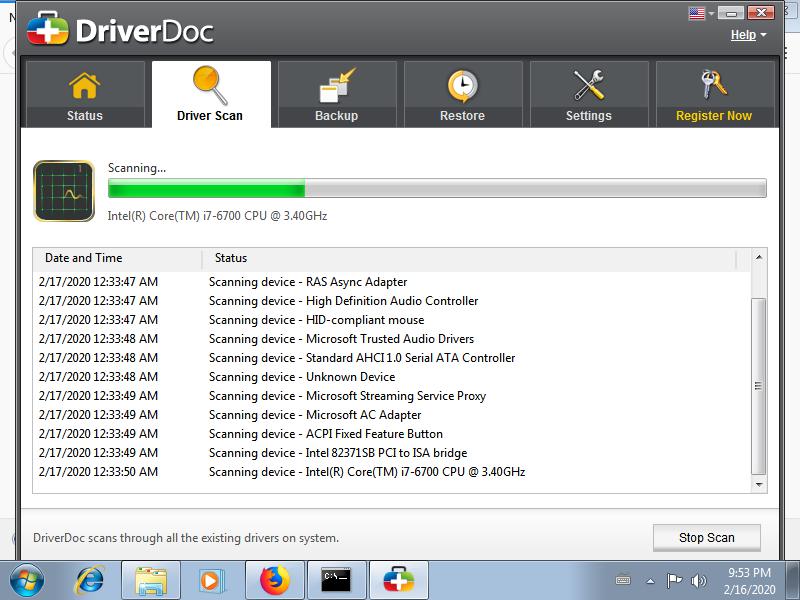
Task: Select the HID-compliant mouse row
Action: pyautogui.click(x=392, y=320)
